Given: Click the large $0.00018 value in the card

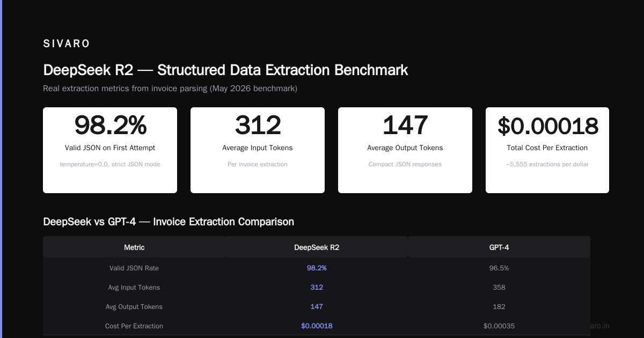Looking at the screenshot, I should click(x=547, y=126).
